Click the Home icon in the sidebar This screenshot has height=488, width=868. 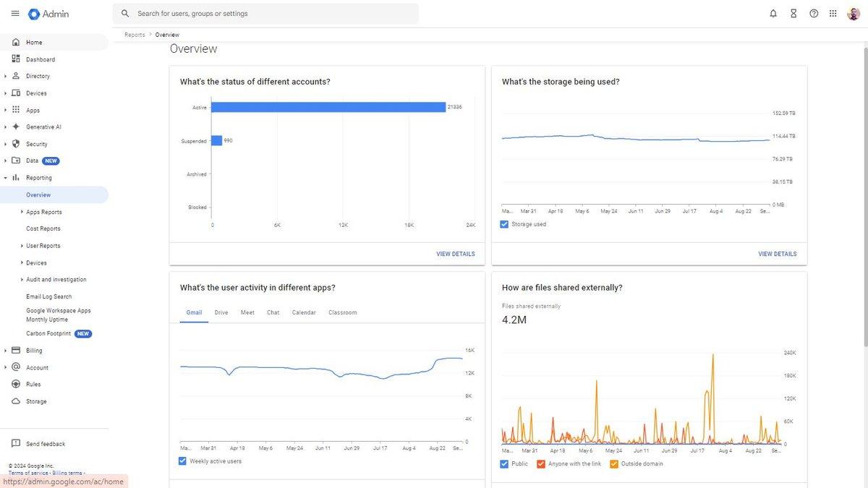[x=16, y=43]
